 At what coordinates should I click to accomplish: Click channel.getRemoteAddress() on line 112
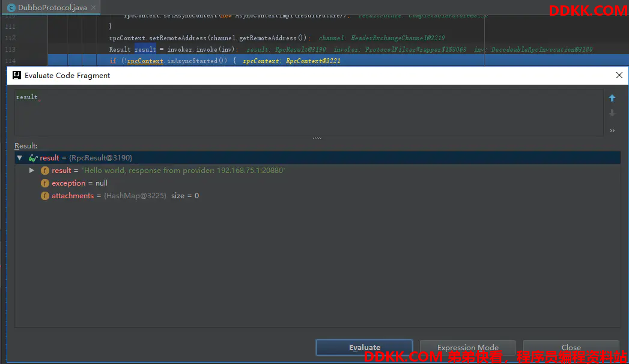coord(258,38)
